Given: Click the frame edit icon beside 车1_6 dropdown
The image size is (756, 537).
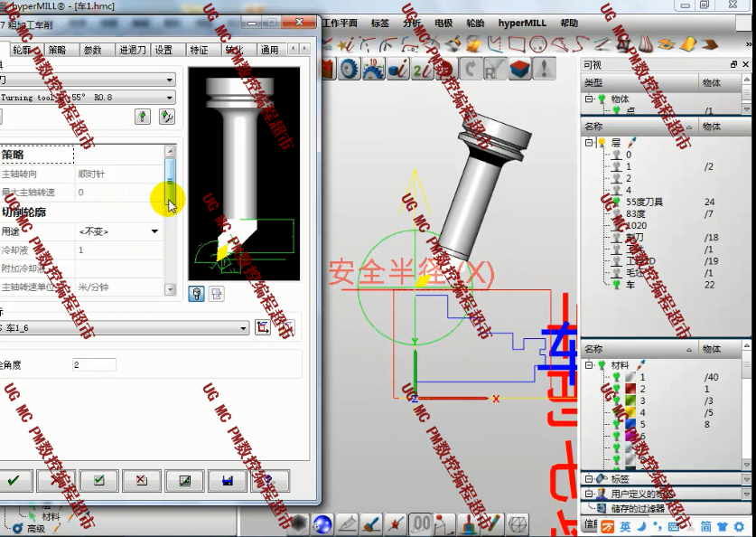Looking at the screenshot, I should (263, 327).
